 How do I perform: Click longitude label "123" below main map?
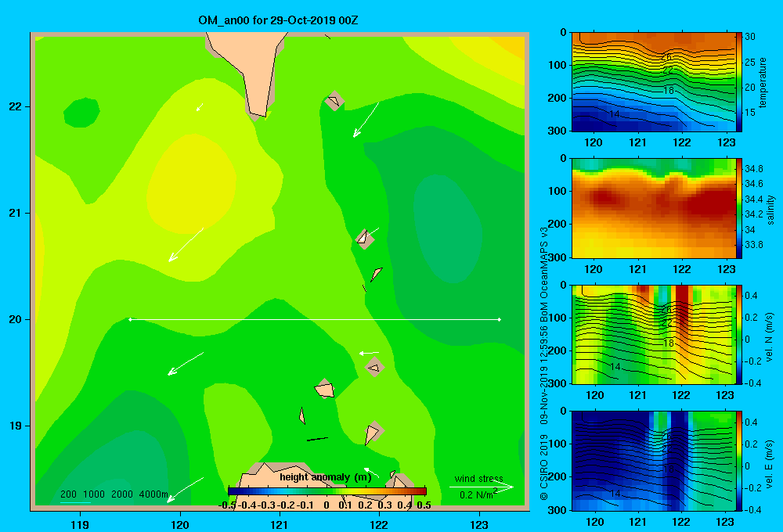coord(479,524)
